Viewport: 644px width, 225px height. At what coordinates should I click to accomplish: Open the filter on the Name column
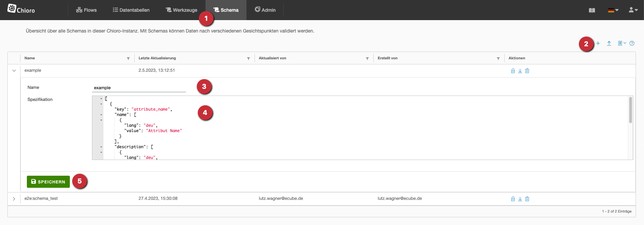point(128,58)
